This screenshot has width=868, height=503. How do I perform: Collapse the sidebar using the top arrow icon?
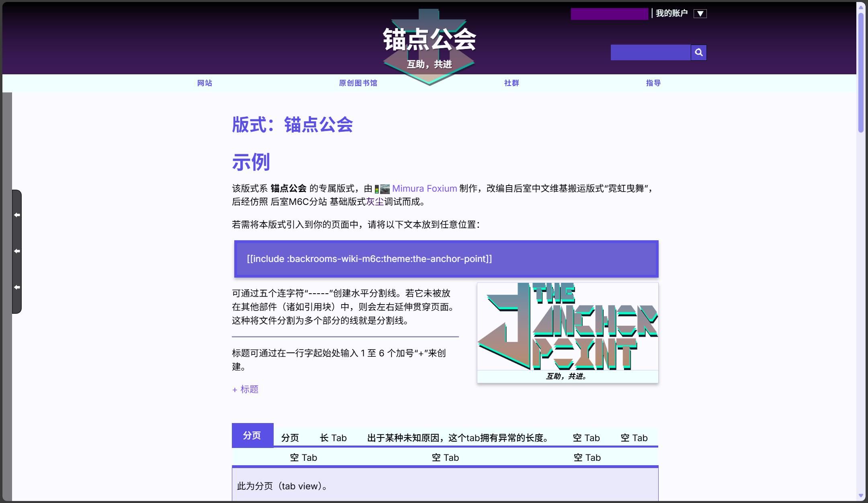pyautogui.click(x=17, y=215)
